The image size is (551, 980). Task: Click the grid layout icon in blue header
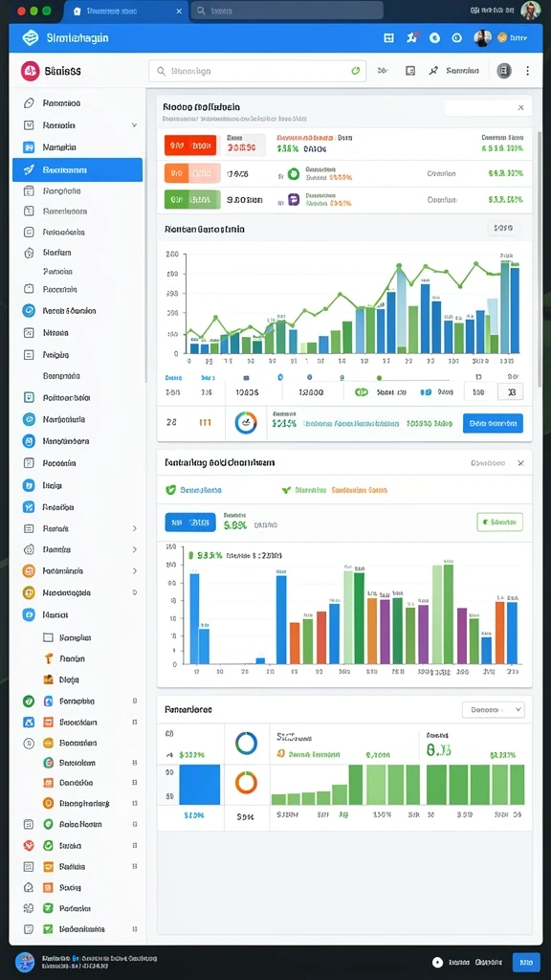click(x=388, y=37)
